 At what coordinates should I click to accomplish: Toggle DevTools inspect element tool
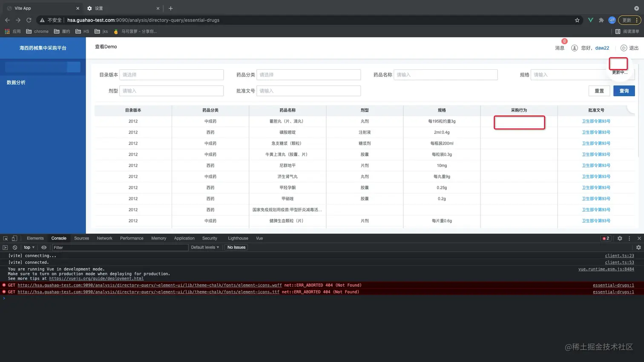click(6, 239)
